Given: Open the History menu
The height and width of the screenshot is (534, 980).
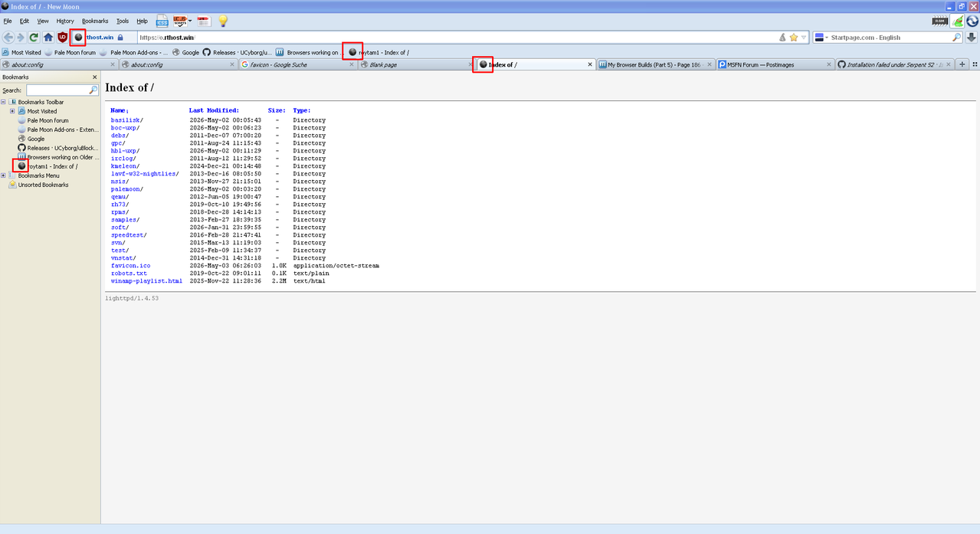Looking at the screenshot, I should point(65,21).
